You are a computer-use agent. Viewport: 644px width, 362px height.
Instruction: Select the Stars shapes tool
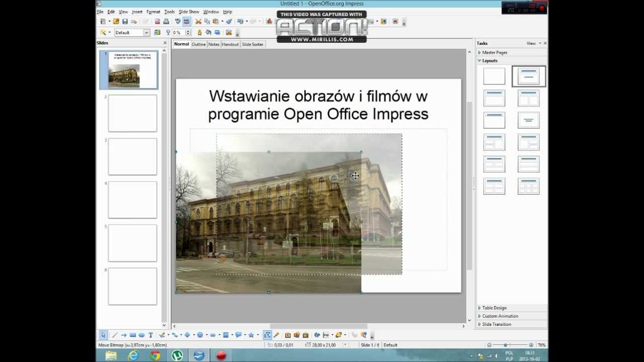[x=251, y=335]
